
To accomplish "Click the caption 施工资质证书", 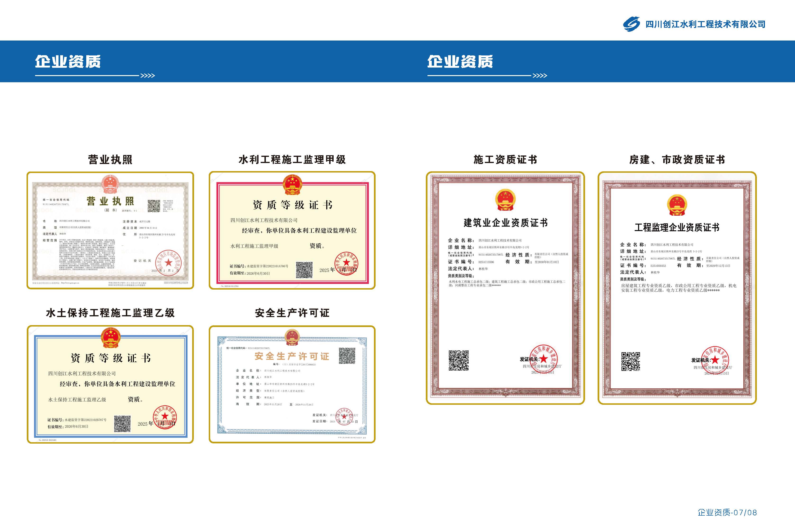I will 505,159.
